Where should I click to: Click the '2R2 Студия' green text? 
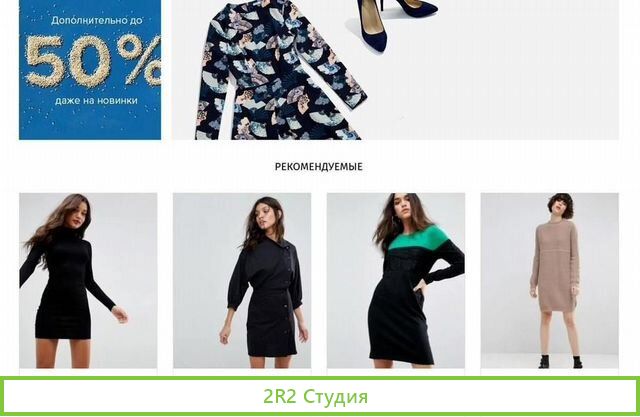(x=316, y=396)
